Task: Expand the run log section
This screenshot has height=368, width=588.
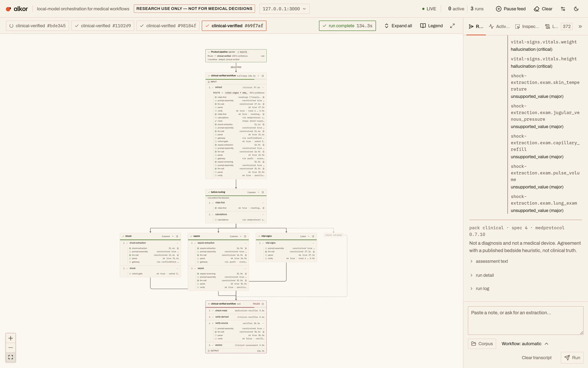Action: point(480,289)
